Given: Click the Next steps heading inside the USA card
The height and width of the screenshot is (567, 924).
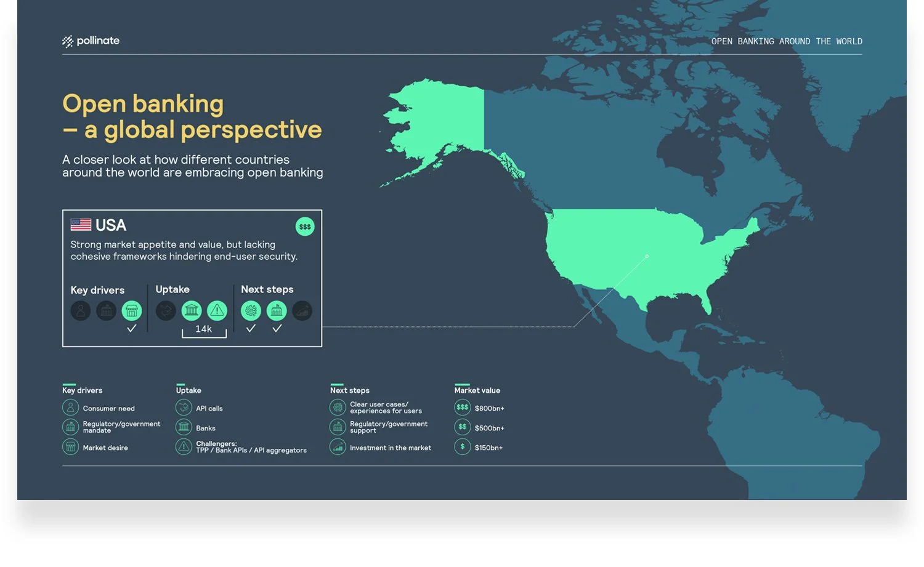Looking at the screenshot, I should (267, 289).
